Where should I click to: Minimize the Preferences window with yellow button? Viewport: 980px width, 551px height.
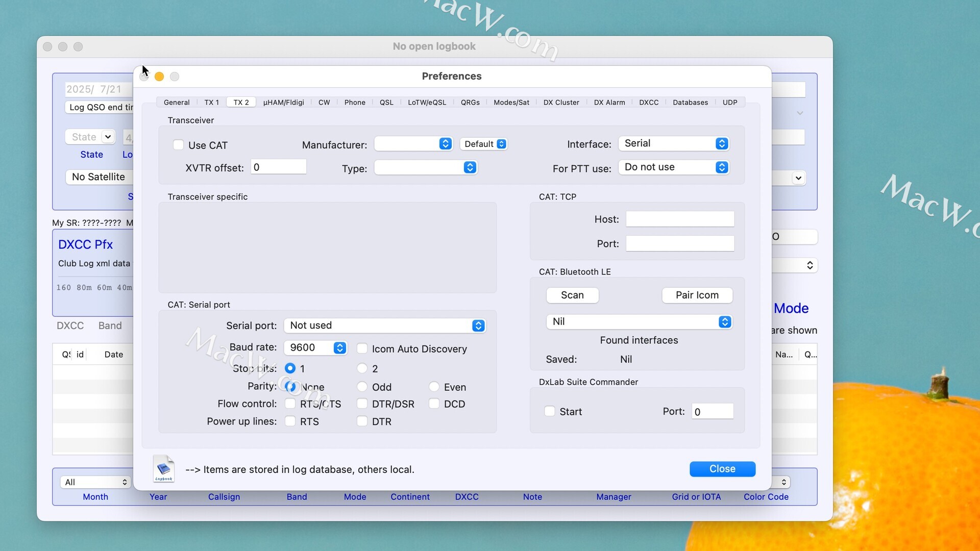159,77
